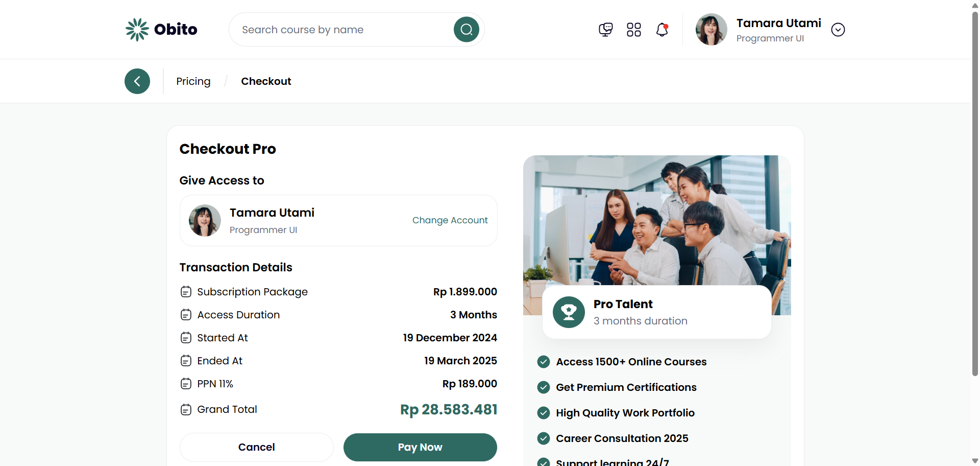Open the chat monitor icon in header
Image resolution: width=980 pixels, height=466 pixels.
click(605, 30)
